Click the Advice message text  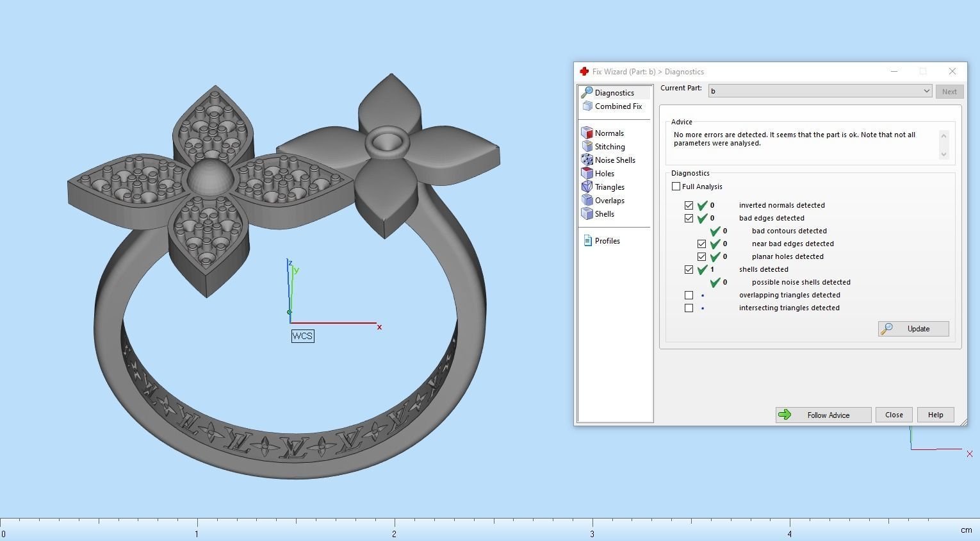(794, 139)
